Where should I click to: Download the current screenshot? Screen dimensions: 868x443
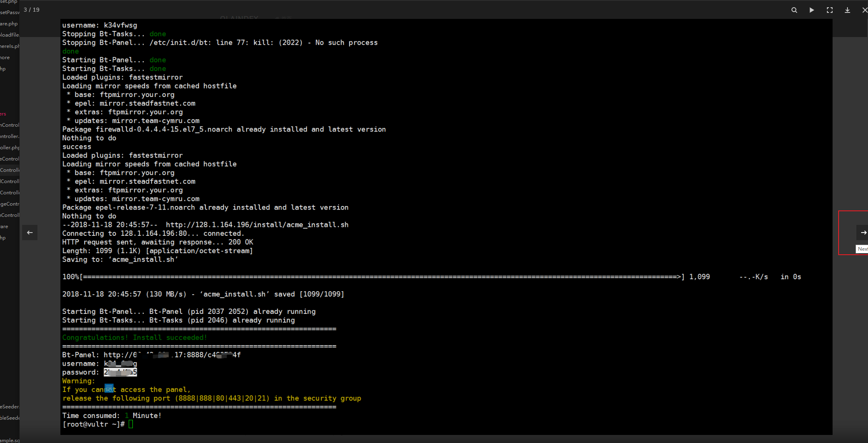[x=847, y=10]
